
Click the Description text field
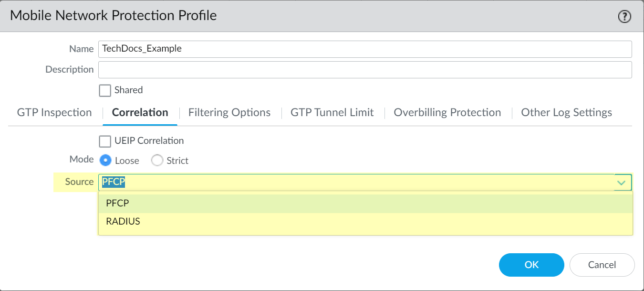364,69
